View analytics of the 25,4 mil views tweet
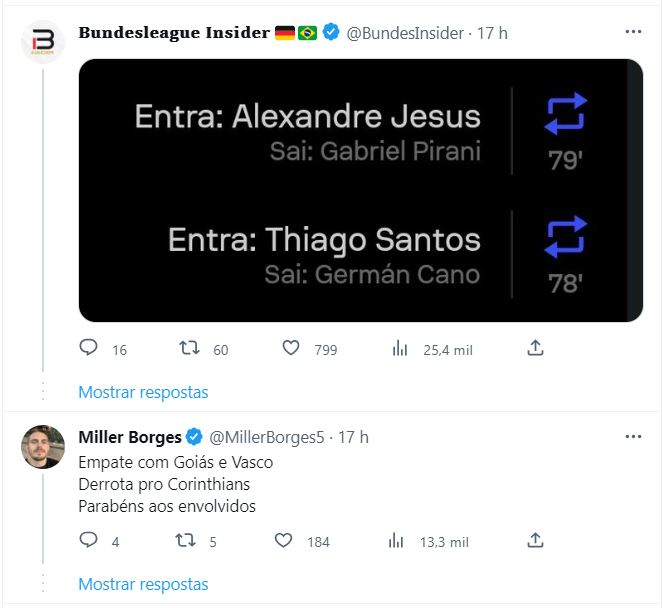This screenshot has width=663, height=608. point(400,349)
